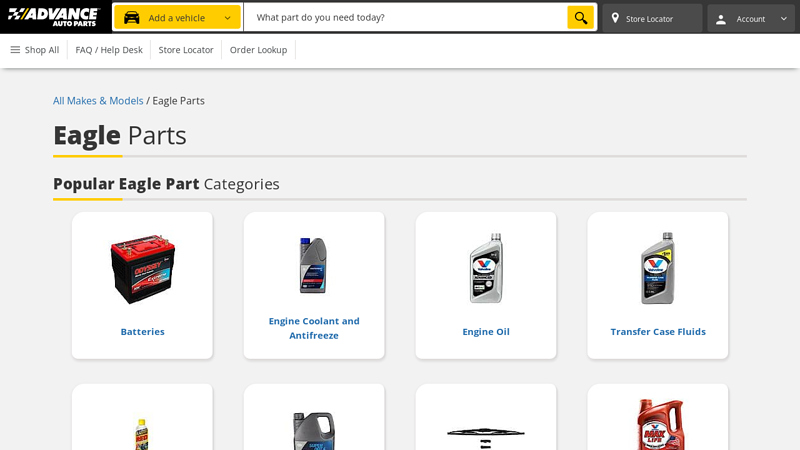
Task: Open Order Lookup
Action: coord(258,50)
